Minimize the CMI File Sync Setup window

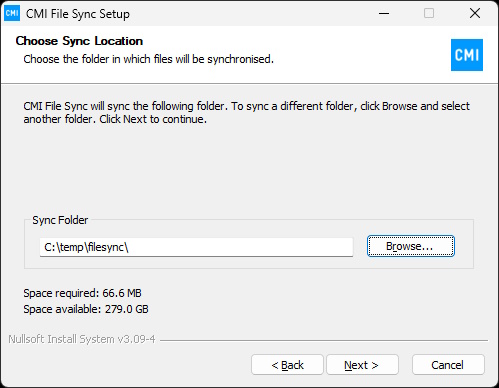coord(384,13)
